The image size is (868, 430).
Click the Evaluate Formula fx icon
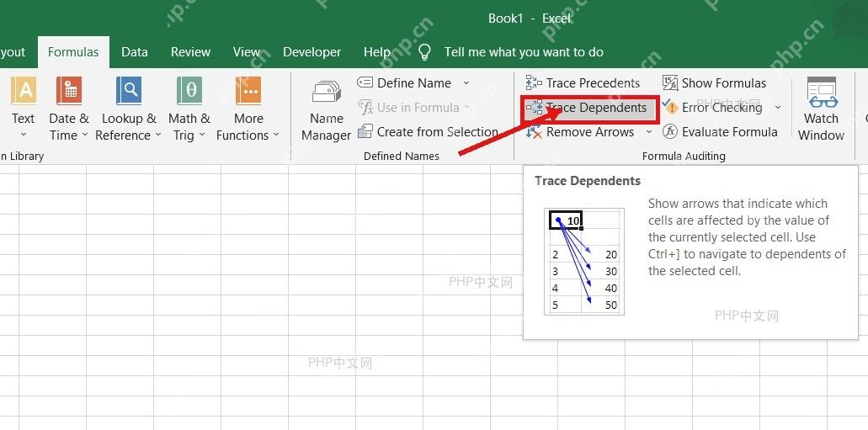coord(670,132)
